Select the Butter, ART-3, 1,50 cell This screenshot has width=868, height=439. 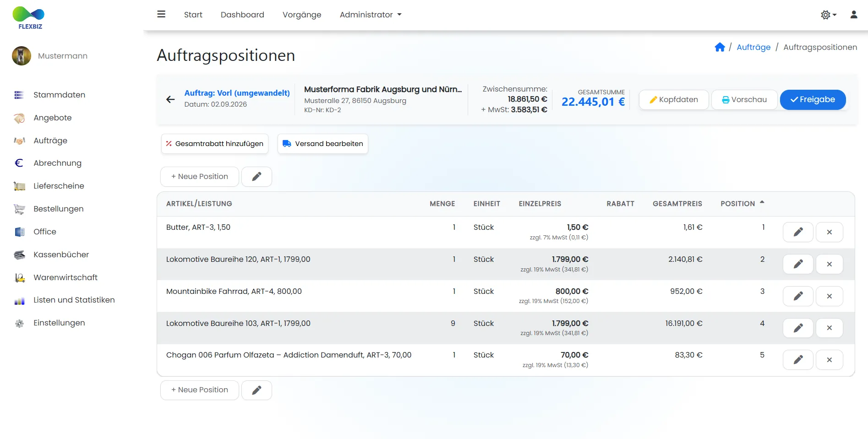click(x=198, y=227)
